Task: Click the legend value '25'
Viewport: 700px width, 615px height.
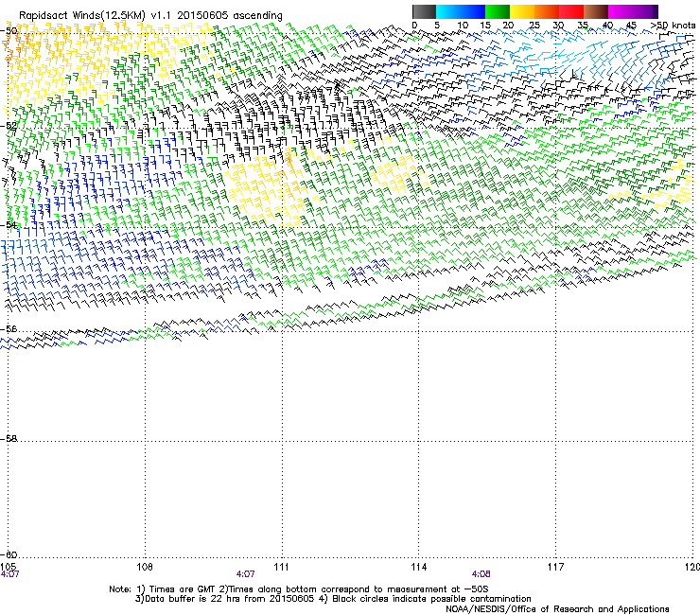Action: 534,26
